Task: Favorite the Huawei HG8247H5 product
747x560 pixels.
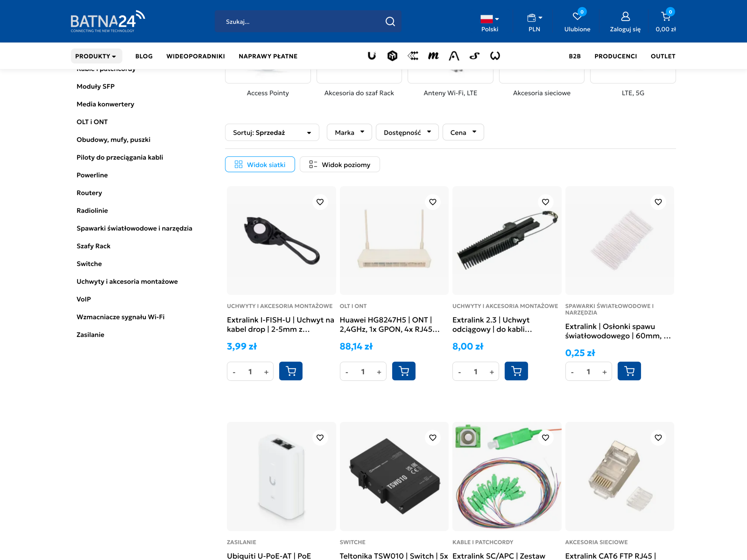Action: (433, 202)
